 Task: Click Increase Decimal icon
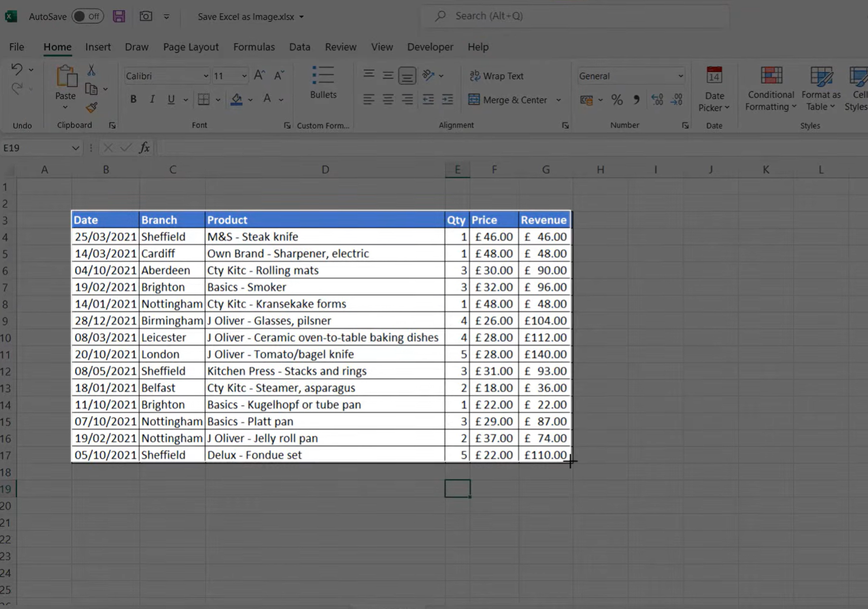[657, 100]
